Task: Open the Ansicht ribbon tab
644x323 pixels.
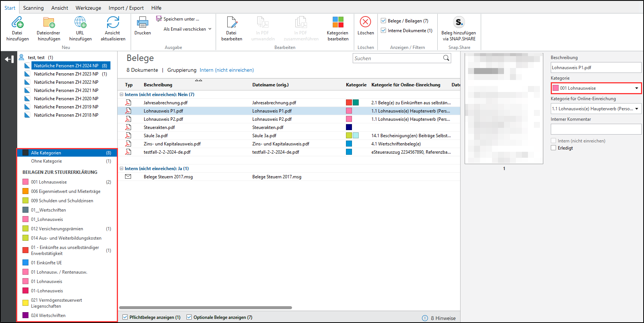Action: (x=60, y=8)
